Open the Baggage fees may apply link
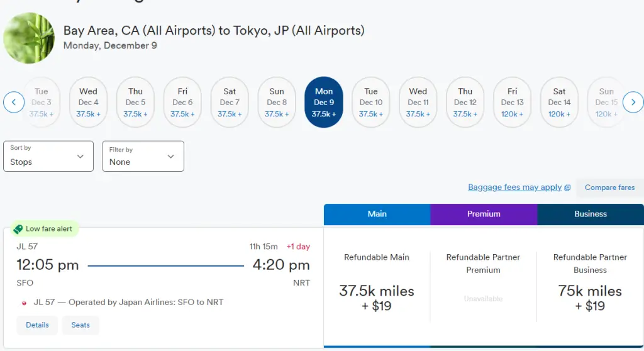 pyautogui.click(x=514, y=187)
